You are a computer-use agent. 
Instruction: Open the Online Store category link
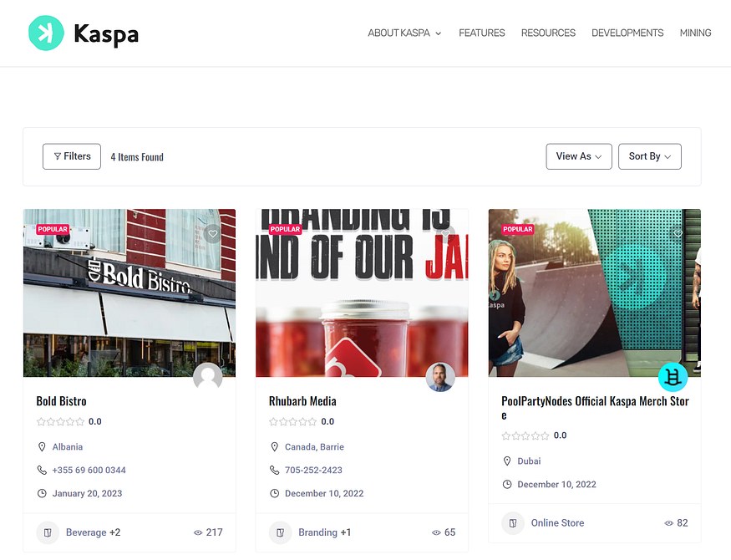(557, 523)
